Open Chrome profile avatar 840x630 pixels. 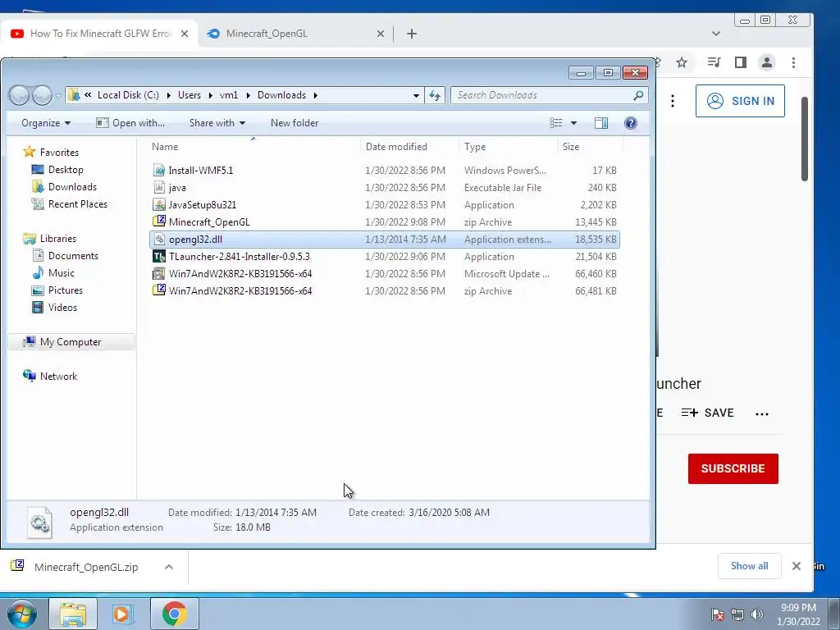click(x=767, y=62)
